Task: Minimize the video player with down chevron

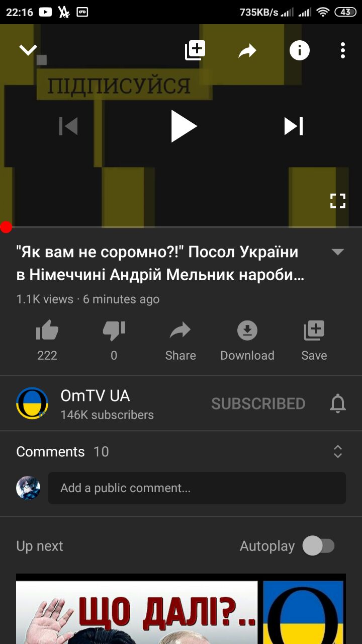Action: [x=28, y=50]
